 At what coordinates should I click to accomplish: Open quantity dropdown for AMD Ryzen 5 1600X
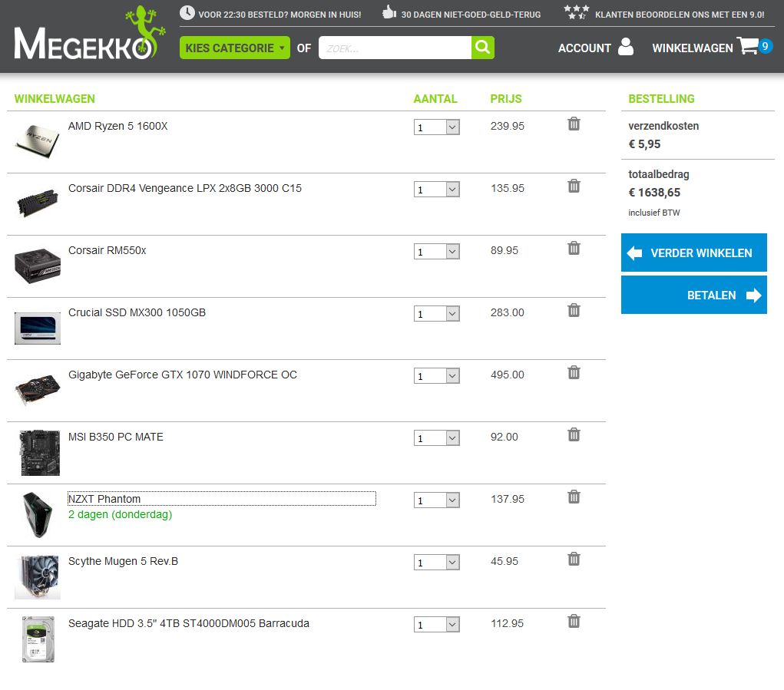pyautogui.click(x=436, y=127)
